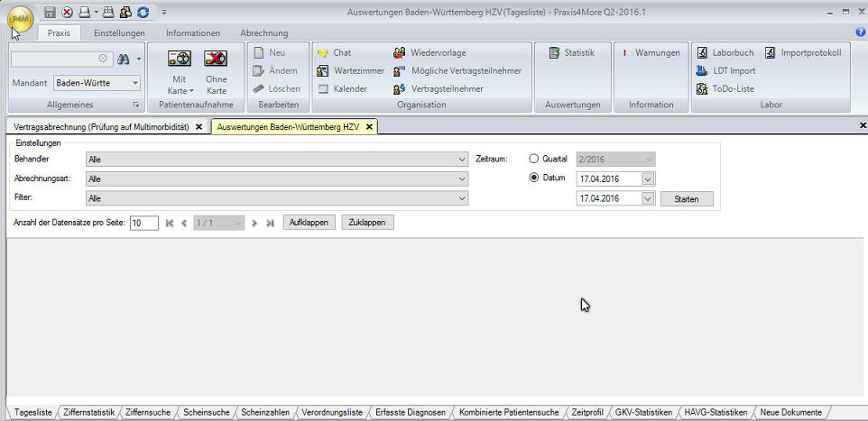Open the Vertragsabrechnung document tab
Screen dimensions: 868x421
[101, 127]
